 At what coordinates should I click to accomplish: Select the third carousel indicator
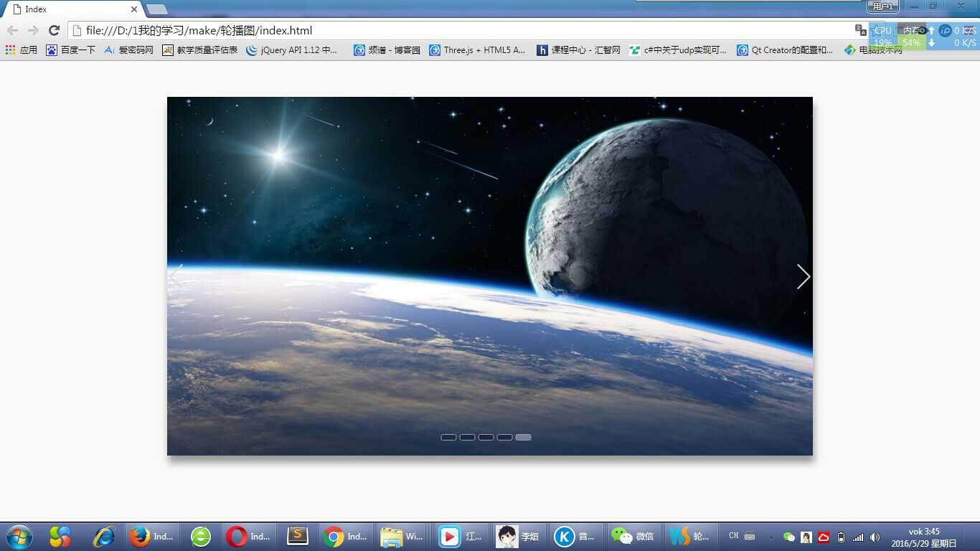click(x=486, y=437)
